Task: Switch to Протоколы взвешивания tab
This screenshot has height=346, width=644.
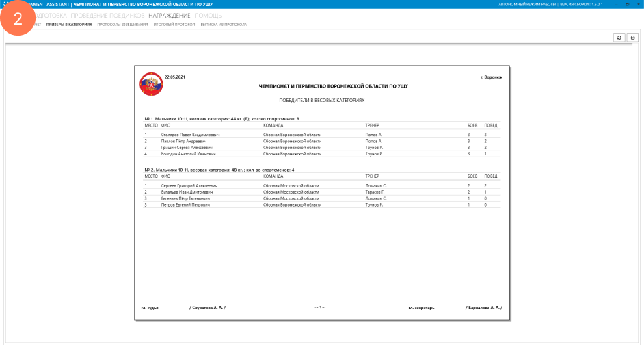Action: 122,24
